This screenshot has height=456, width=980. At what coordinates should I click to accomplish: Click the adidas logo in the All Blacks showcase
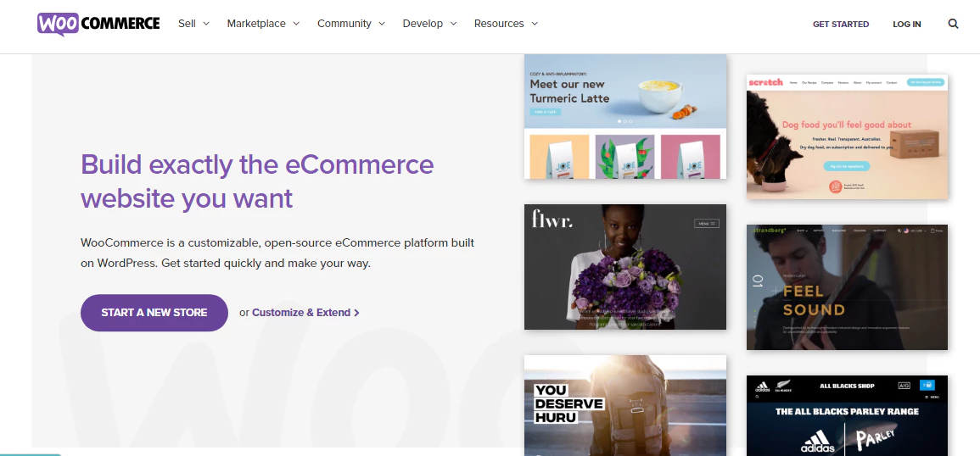(x=817, y=442)
